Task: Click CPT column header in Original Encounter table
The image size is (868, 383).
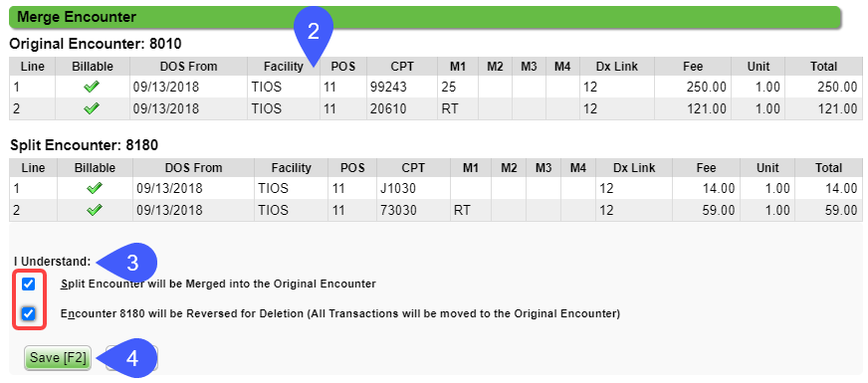Action: pos(401,67)
